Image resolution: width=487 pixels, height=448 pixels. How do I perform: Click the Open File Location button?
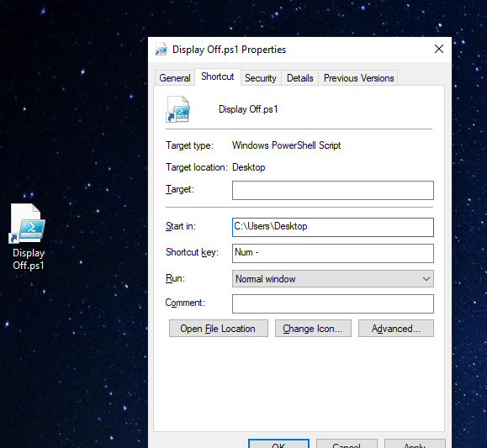219,329
